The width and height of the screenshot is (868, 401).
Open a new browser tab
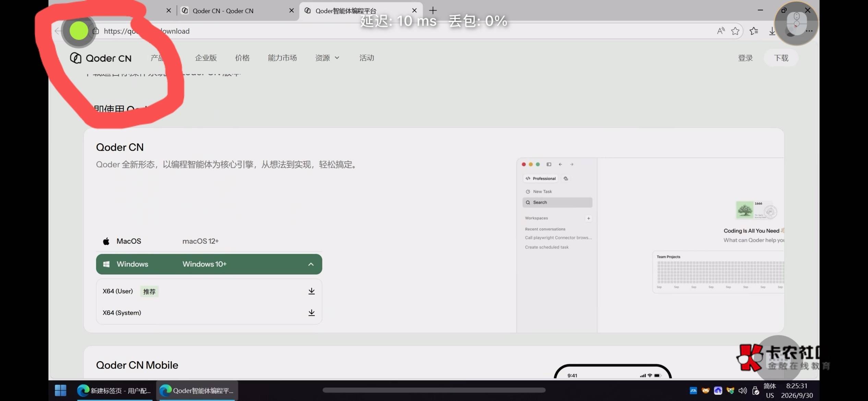(x=433, y=11)
